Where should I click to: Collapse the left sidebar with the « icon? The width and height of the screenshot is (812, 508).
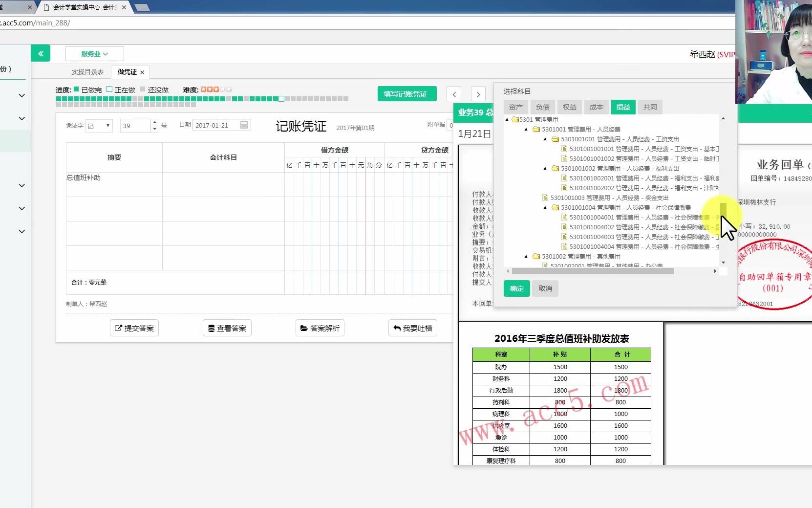[41, 53]
